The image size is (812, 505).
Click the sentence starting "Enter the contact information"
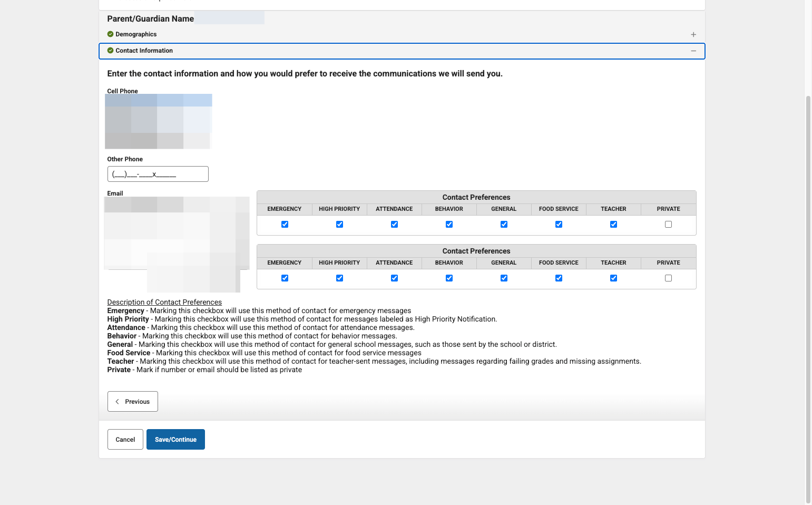click(305, 74)
